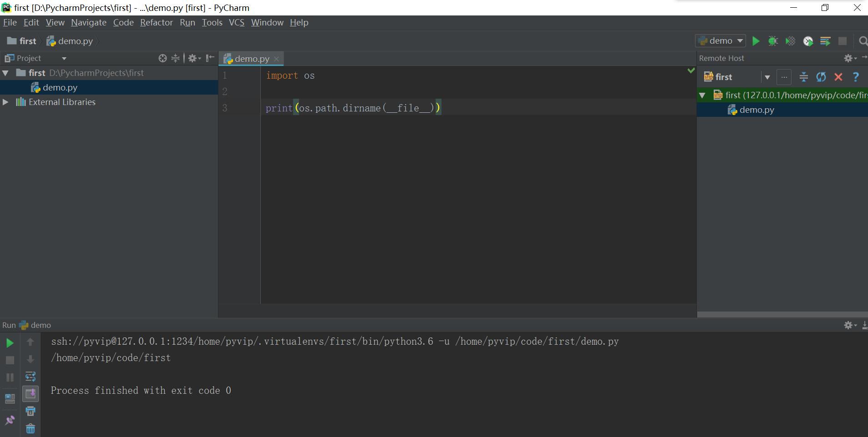
Task: Open the VCS menu
Action: (236, 22)
